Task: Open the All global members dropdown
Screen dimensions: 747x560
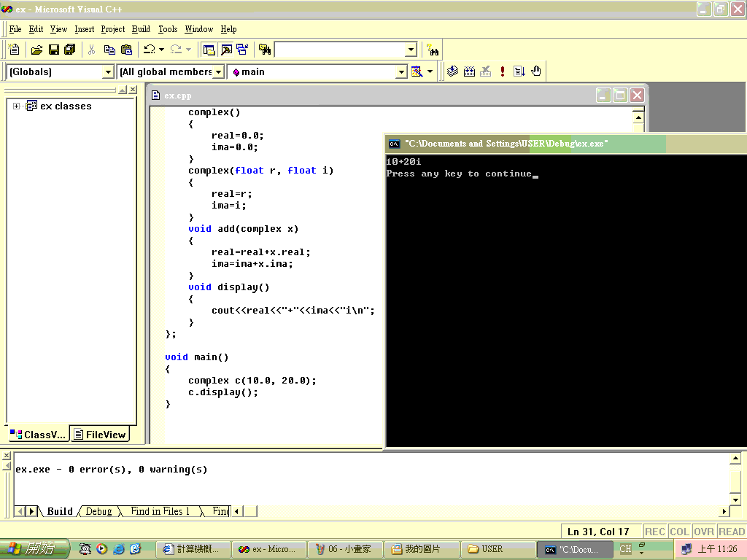Action: coord(219,72)
